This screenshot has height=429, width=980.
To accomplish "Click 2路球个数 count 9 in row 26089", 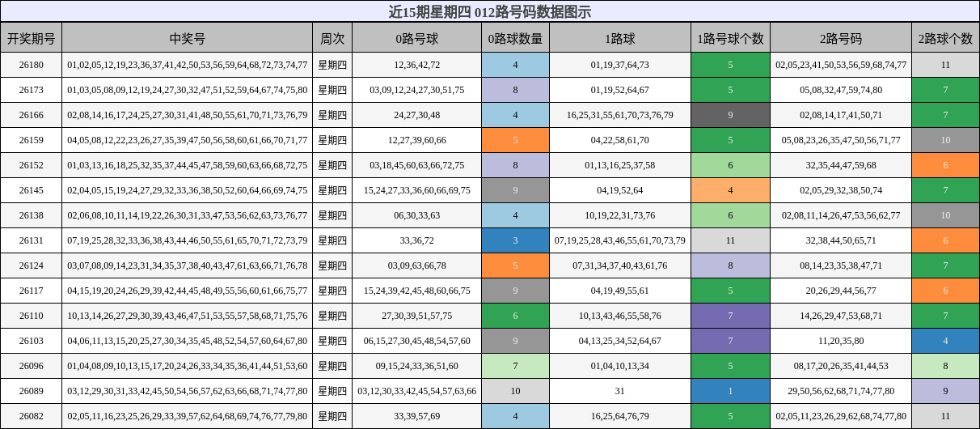I will click(x=945, y=391).
